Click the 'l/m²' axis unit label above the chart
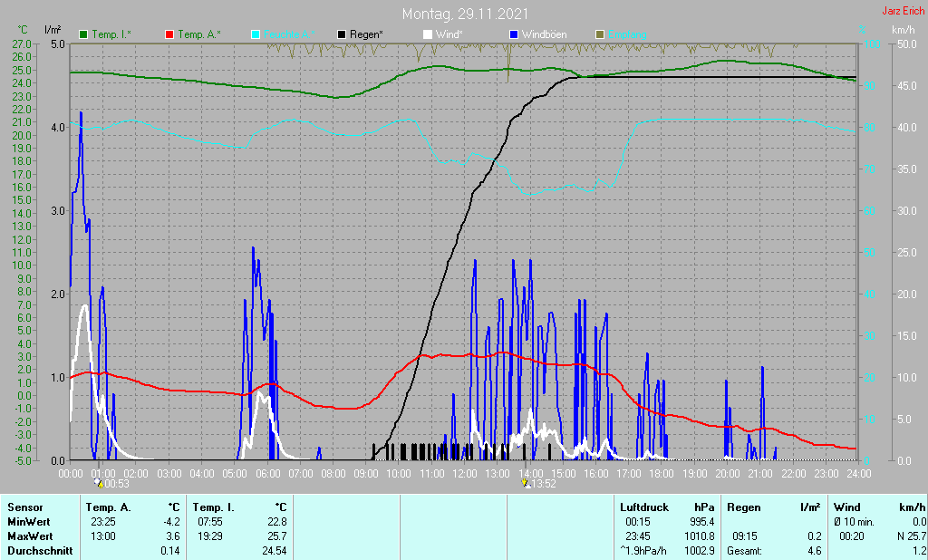Screen dimensions: 928x560 click(x=53, y=30)
